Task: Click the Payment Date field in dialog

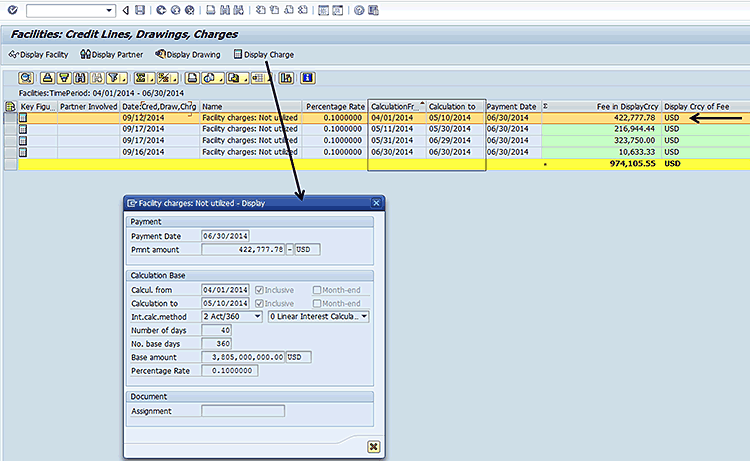Action: pyautogui.click(x=225, y=236)
